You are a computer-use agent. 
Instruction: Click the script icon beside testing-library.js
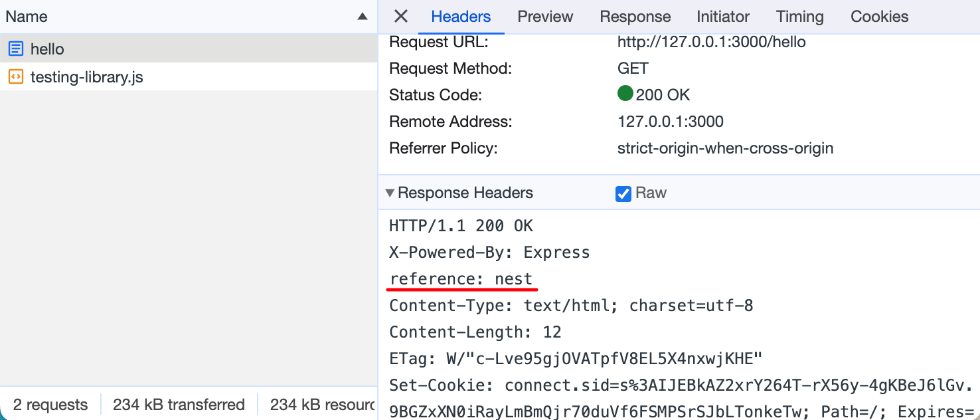click(16, 77)
